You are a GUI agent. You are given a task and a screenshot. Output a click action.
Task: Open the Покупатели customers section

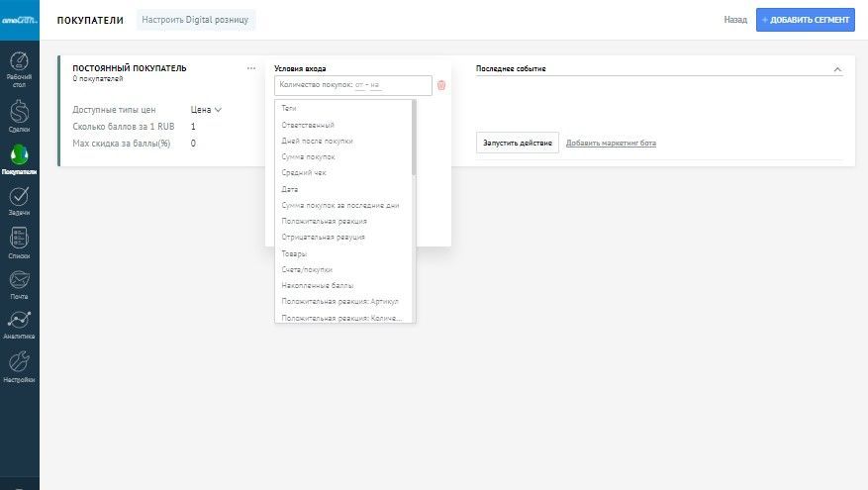tap(20, 159)
